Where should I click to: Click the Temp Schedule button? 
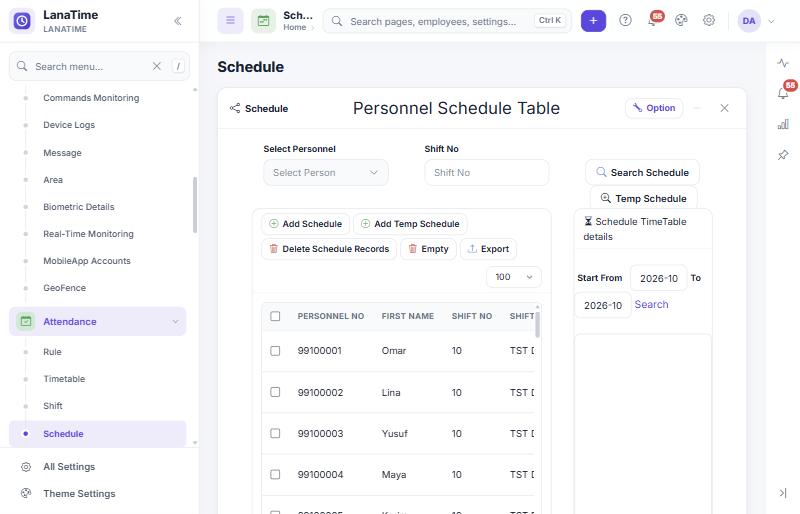click(643, 199)
